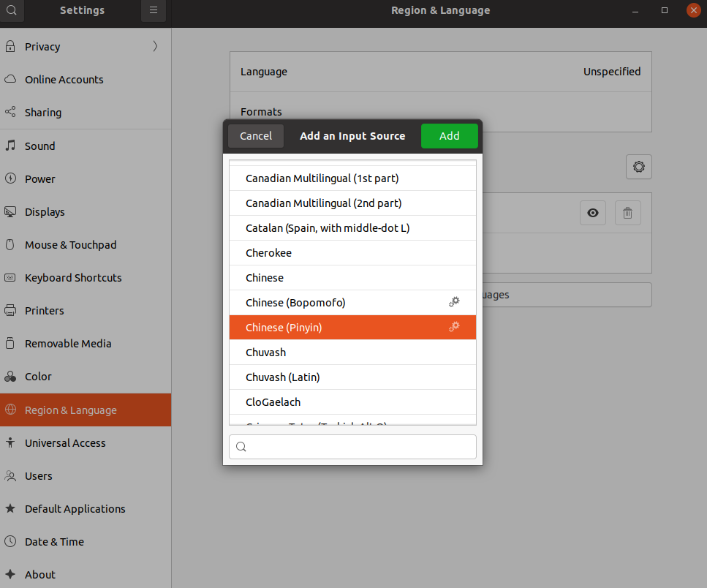
Task: Click the Users icon in sidebar
Action: pyautogui.click(x=10, y=475)
